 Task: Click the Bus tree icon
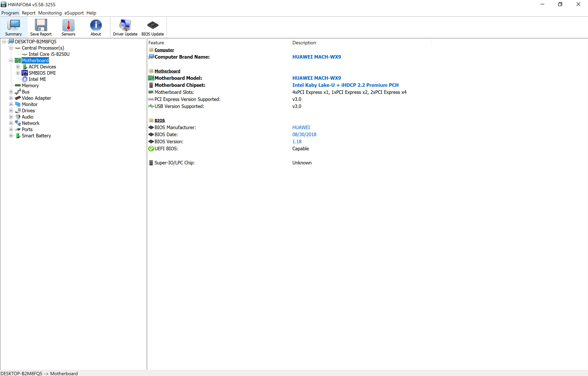(x=18, y=92)
